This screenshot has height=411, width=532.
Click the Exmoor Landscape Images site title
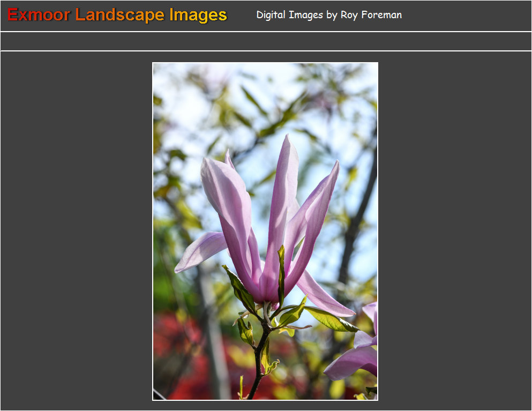coord(117,15)
